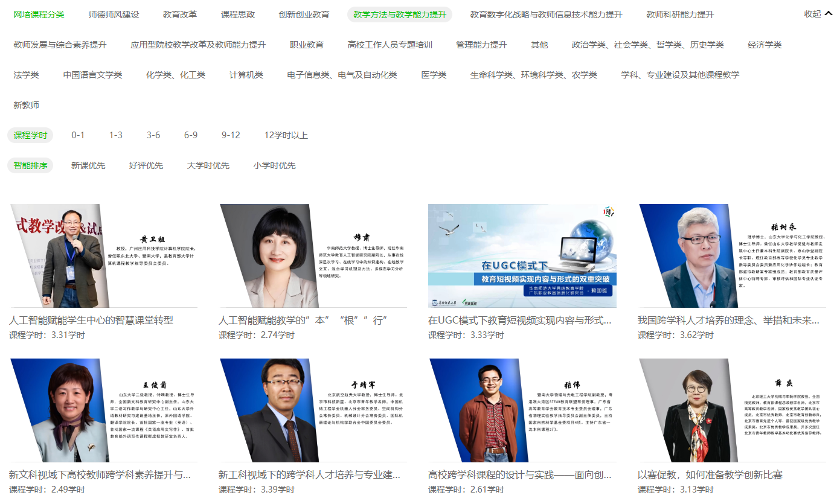Sort by 大学时优先 option

pos(208,165)
